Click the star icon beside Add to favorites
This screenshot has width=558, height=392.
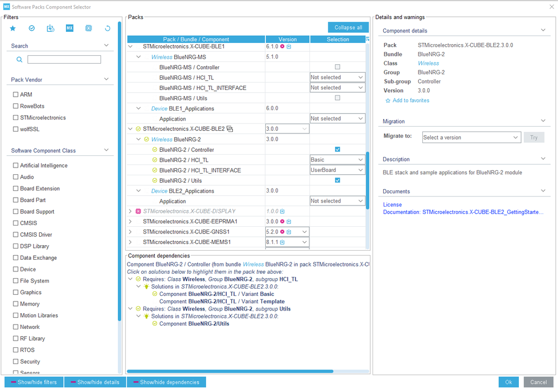pos(388,101)
